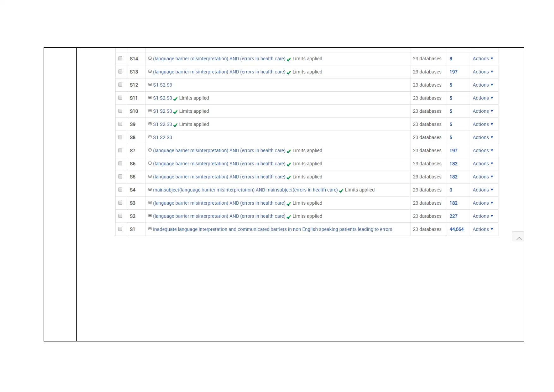Open Actions dropdown for S1
Screen dimensions: 554x392
(483, 229)
